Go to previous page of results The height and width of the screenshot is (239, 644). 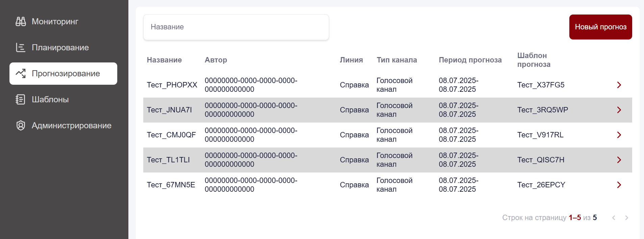614,218
